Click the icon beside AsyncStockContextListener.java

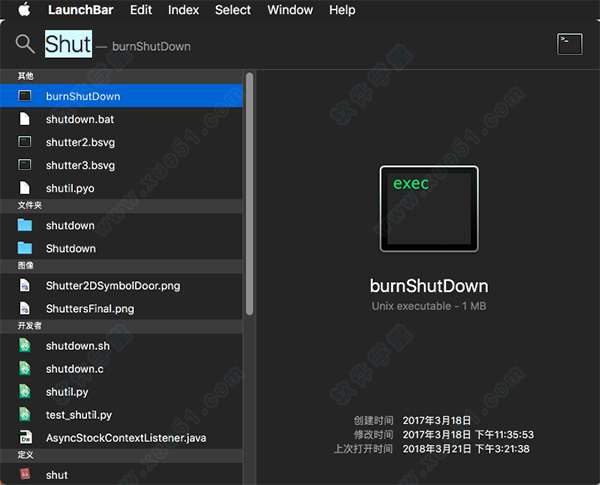coord(26,437)
